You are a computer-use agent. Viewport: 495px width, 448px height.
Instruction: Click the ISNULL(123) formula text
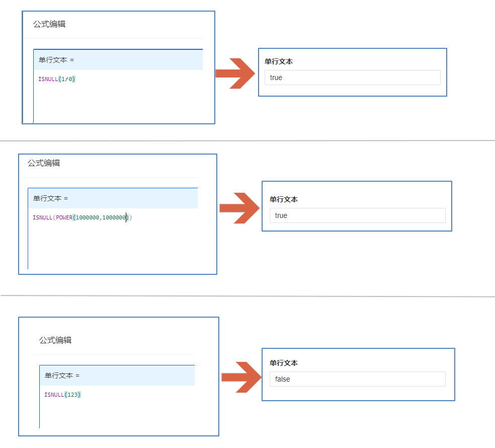pos(62,395)
